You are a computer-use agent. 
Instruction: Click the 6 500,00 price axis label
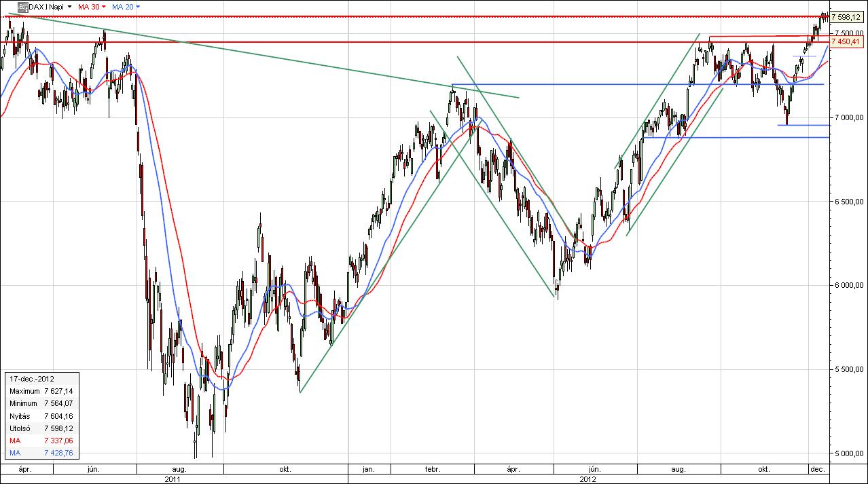849,202
